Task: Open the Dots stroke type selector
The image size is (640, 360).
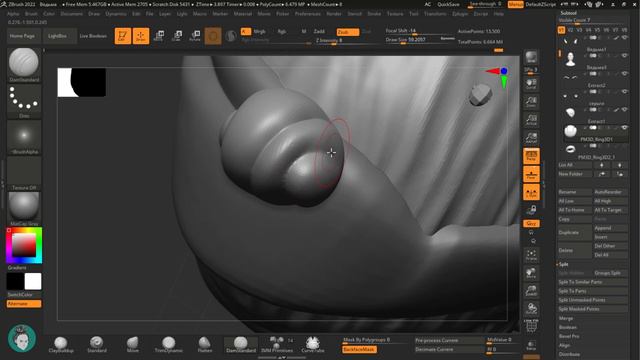Action: 24,101
